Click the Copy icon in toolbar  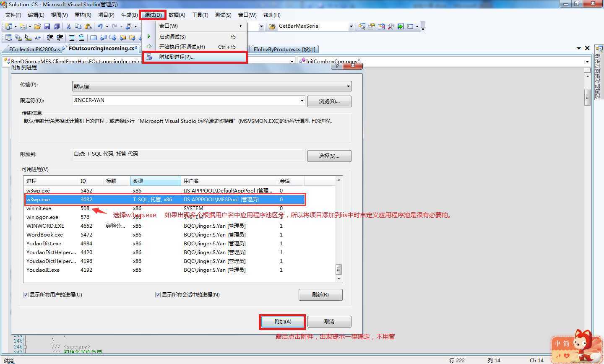point(78,26)
